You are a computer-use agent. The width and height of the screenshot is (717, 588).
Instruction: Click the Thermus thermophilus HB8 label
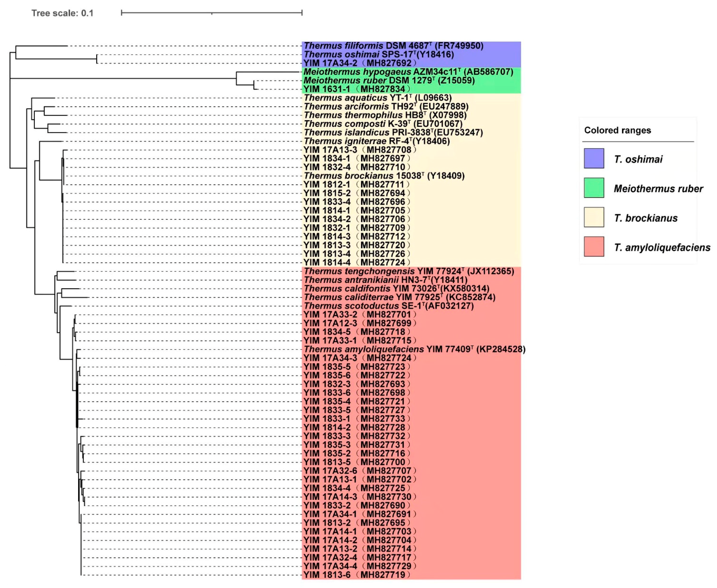385,115
